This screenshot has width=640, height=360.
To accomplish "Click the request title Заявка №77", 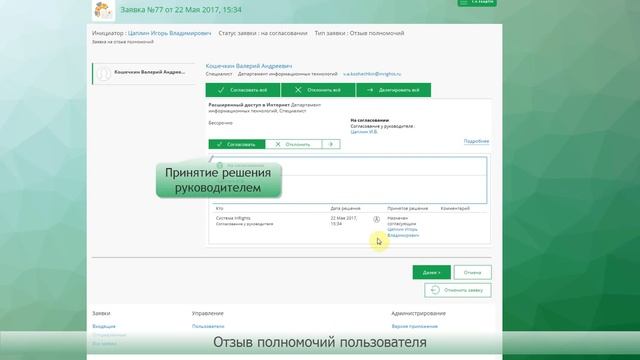I will [x=181, y=10].
